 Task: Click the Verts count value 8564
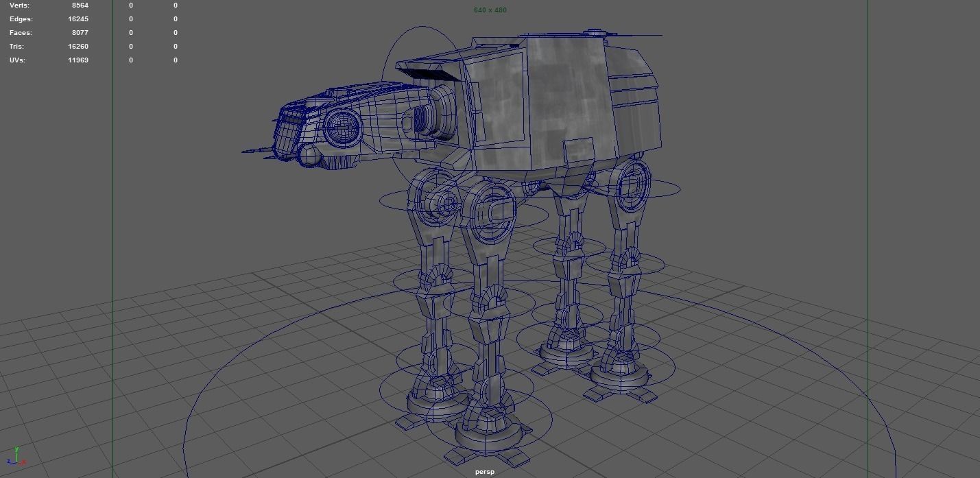[x=80, y=5]
